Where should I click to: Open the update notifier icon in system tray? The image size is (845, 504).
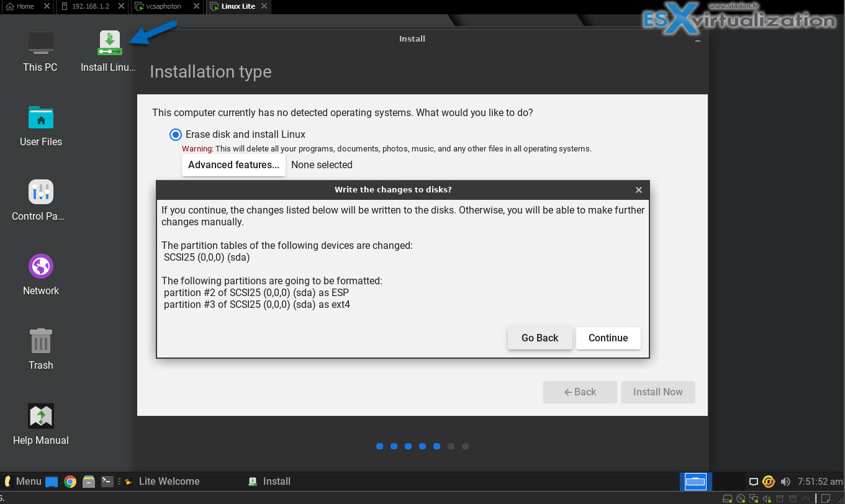(768, 481)
